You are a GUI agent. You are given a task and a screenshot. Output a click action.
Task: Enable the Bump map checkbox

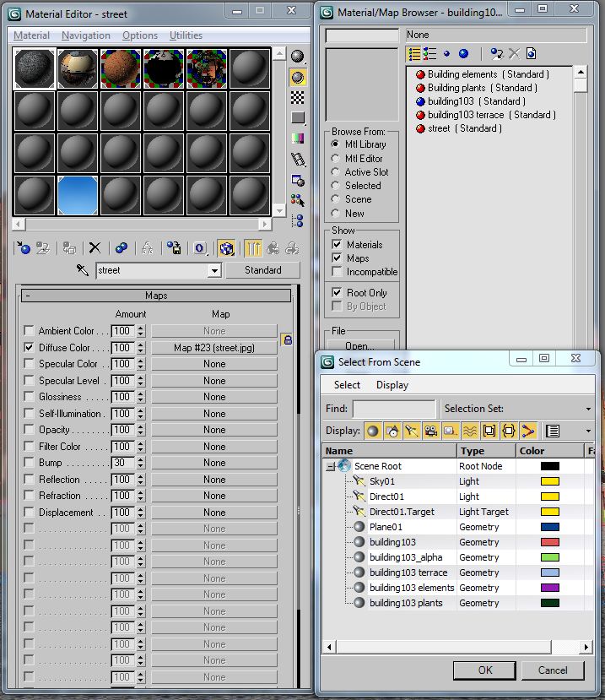(29, 463)
